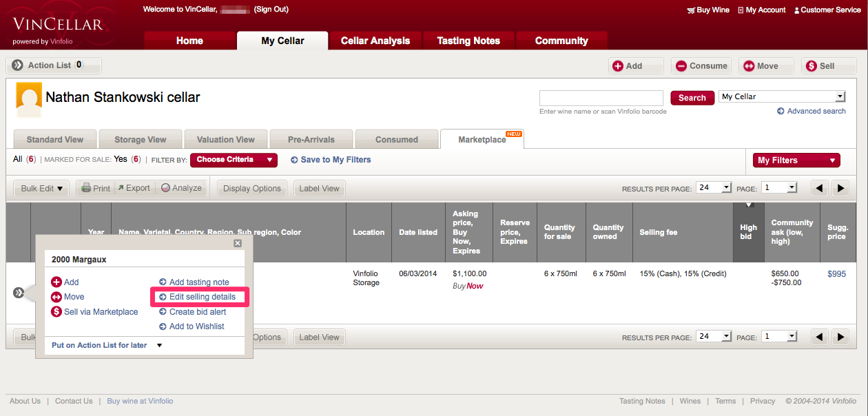This screenshot has width=868, height=416.
Task: Open the About Us footer link
Action: [25, 401]
